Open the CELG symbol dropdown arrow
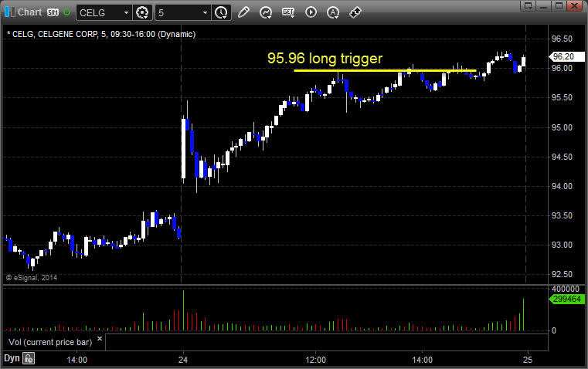Screen dimensions: 588x369 coord(126,12)
